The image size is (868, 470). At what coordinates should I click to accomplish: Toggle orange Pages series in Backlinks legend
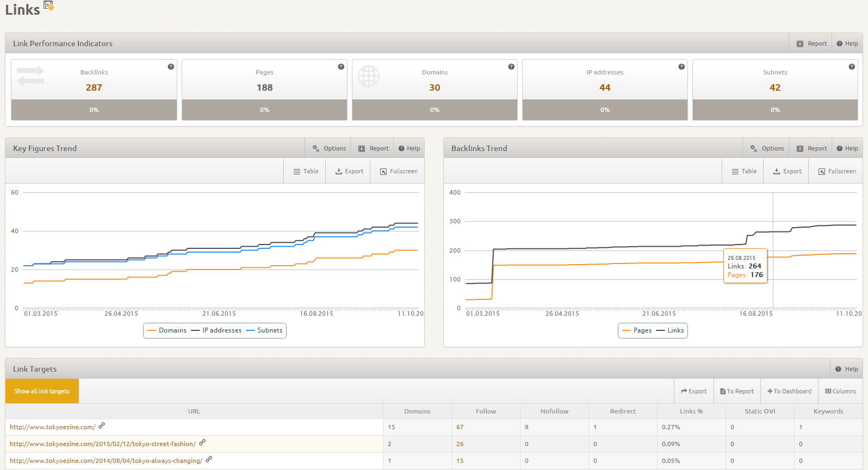[637, 330]
